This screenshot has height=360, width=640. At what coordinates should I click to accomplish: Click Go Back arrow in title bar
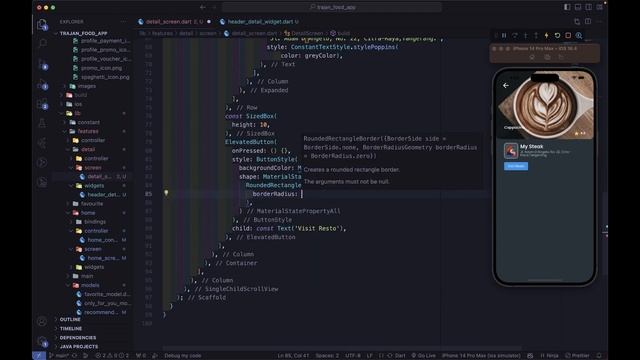coord(203,7)
